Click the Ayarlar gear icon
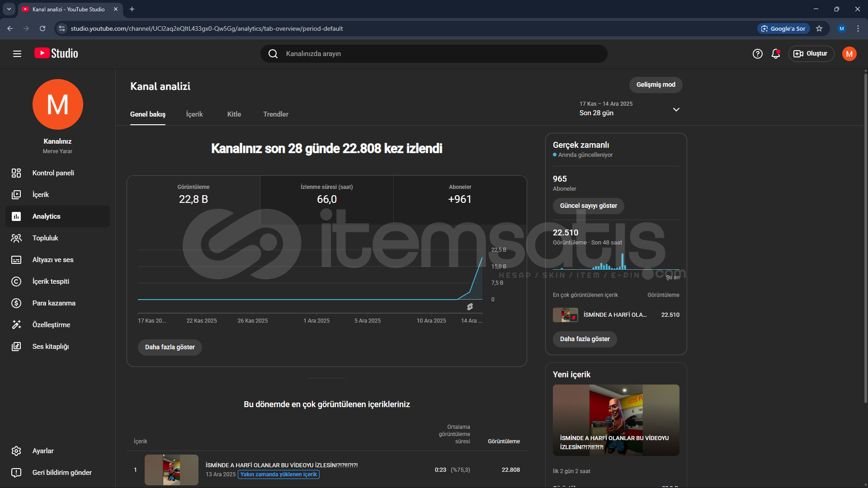 pyautogui.click(x=16, y=451)
